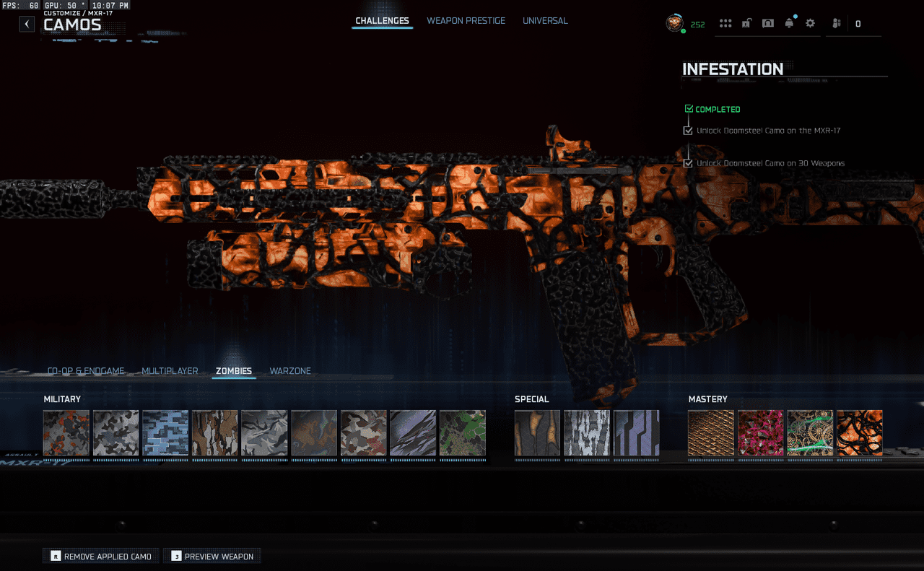This screenshot has height=571, width=924.
Task: Open the chat message icon
Action: pos(768,24)
